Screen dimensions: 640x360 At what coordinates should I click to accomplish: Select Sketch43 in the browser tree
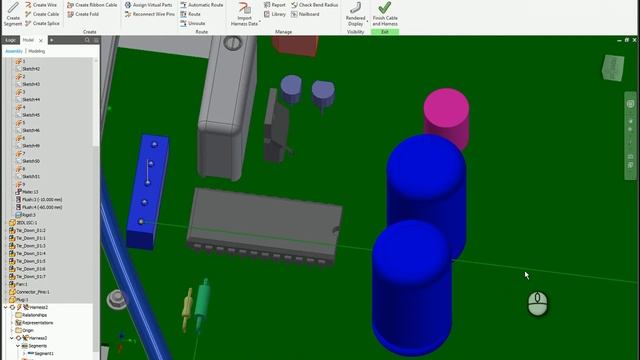[x=31, y=84]
